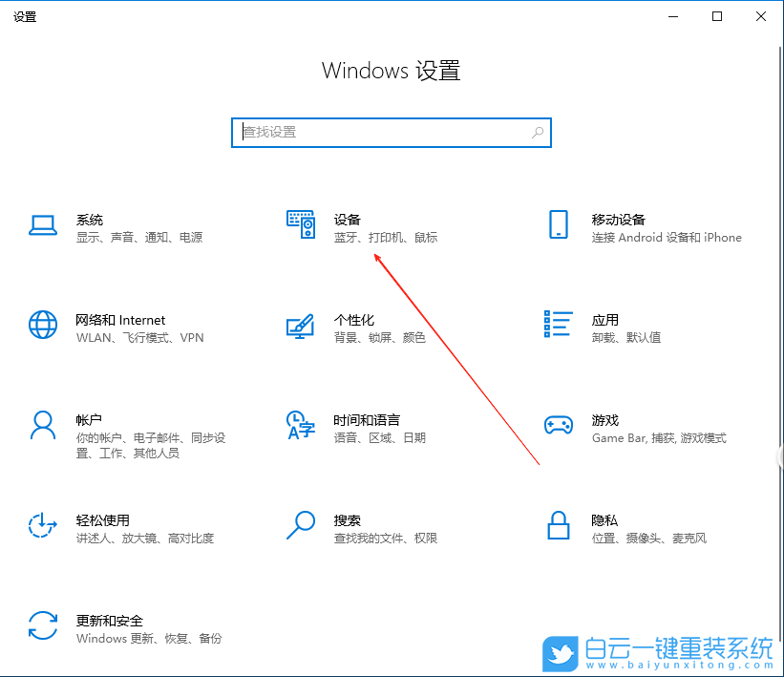Click the 设置 title bar label

(25, 16)
